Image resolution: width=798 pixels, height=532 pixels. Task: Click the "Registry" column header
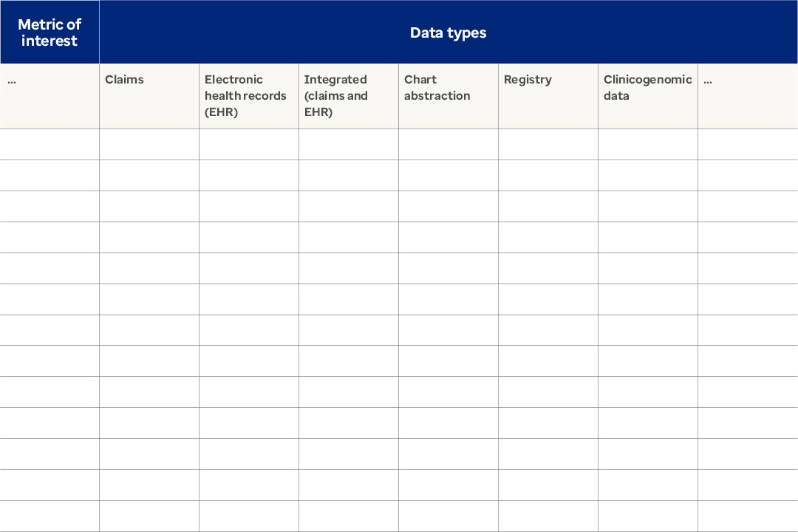[x=548, y=95]
